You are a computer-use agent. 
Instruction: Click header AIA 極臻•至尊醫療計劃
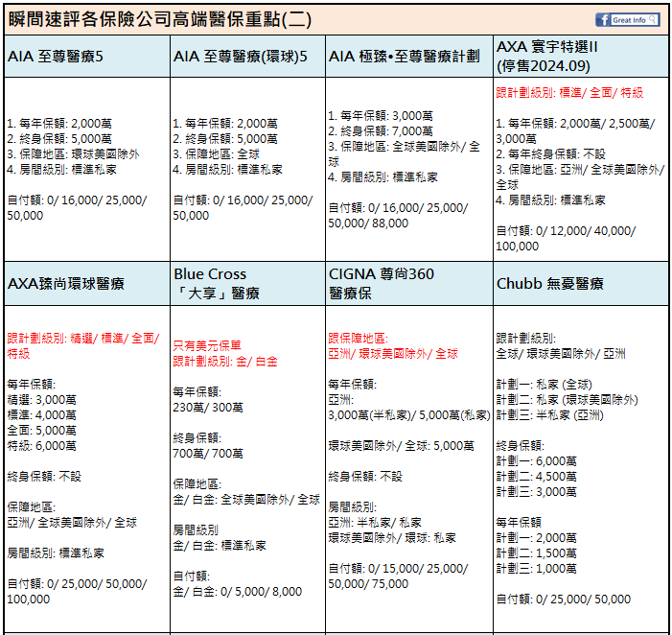pyautogui.click(x=405, y=57)
